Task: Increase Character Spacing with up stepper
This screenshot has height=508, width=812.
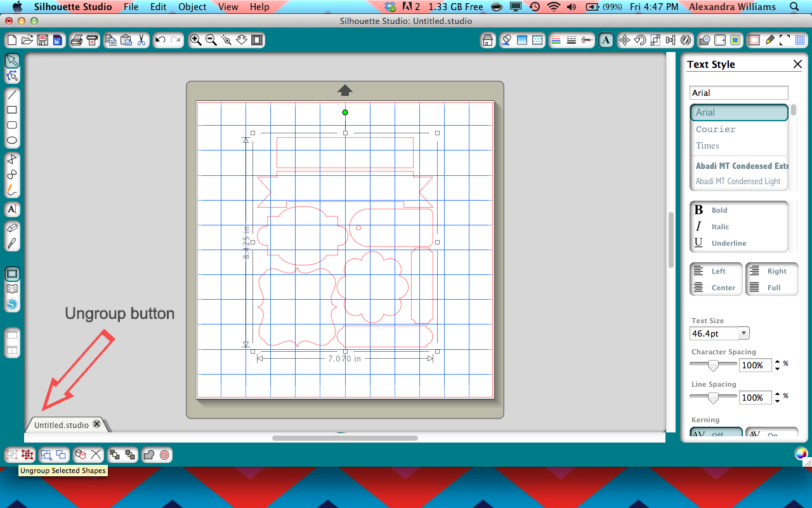Action: [778, 362]
